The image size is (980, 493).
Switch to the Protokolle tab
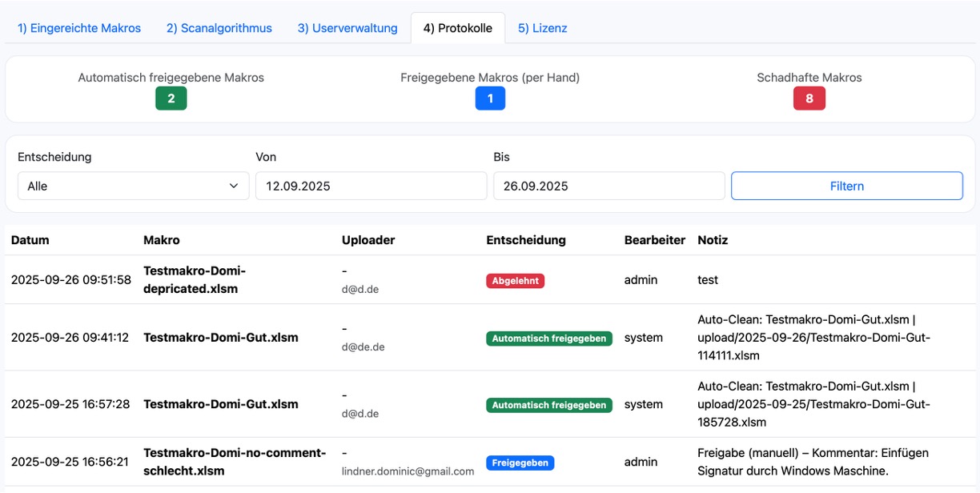(x=457, y=27)
